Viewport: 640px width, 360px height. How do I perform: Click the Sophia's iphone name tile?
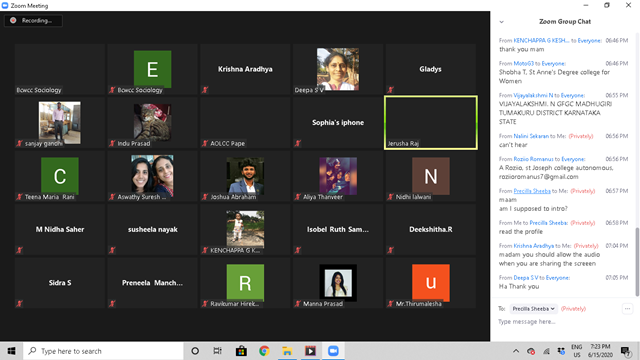click(x=338, y=123)
